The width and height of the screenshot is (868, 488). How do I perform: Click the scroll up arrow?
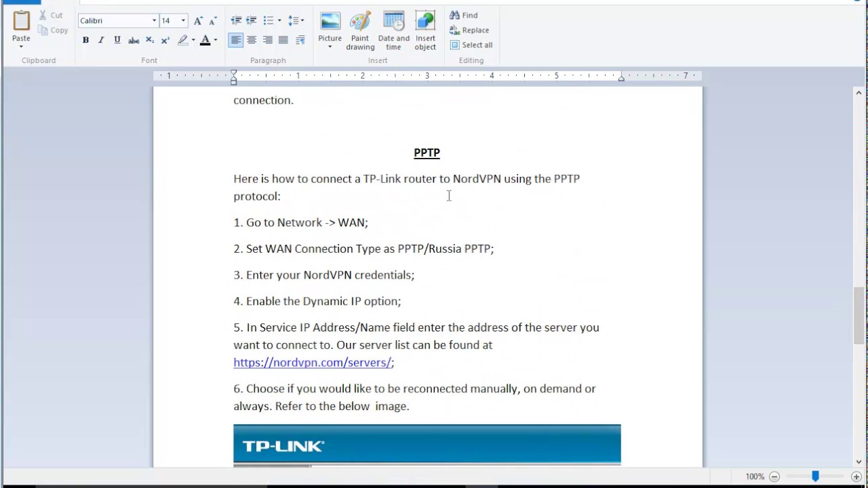click(x=859, y=93)
